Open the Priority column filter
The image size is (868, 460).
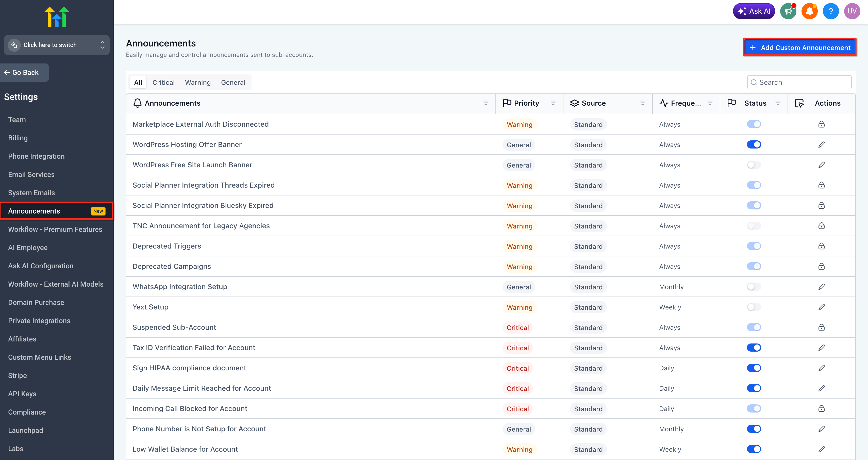click(553, 103)
